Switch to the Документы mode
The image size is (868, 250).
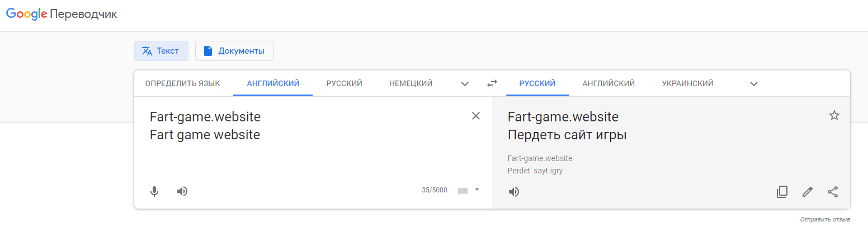[234, 51]
